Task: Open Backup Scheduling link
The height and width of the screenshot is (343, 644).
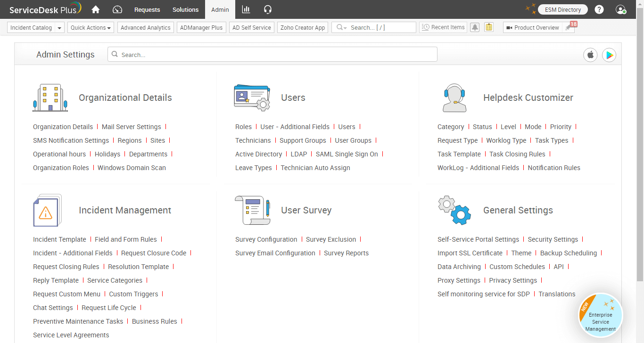Action: tap(569, 253)
